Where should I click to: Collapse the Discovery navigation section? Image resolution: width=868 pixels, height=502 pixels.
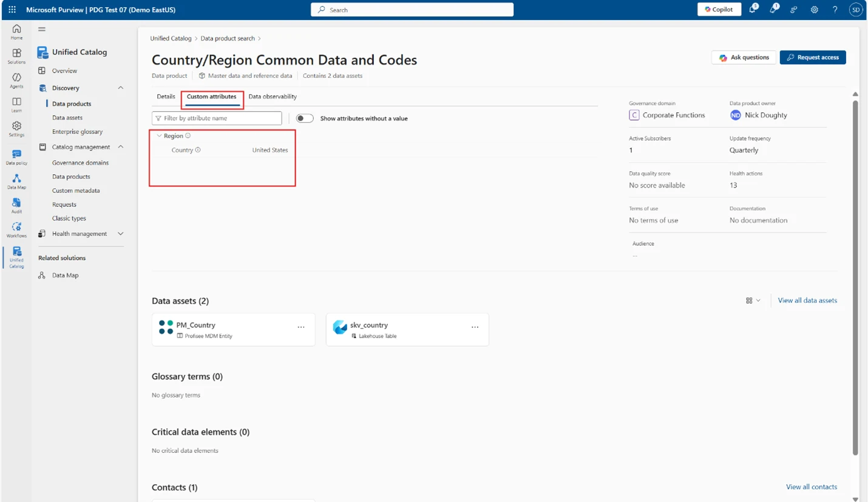[120, 88]
